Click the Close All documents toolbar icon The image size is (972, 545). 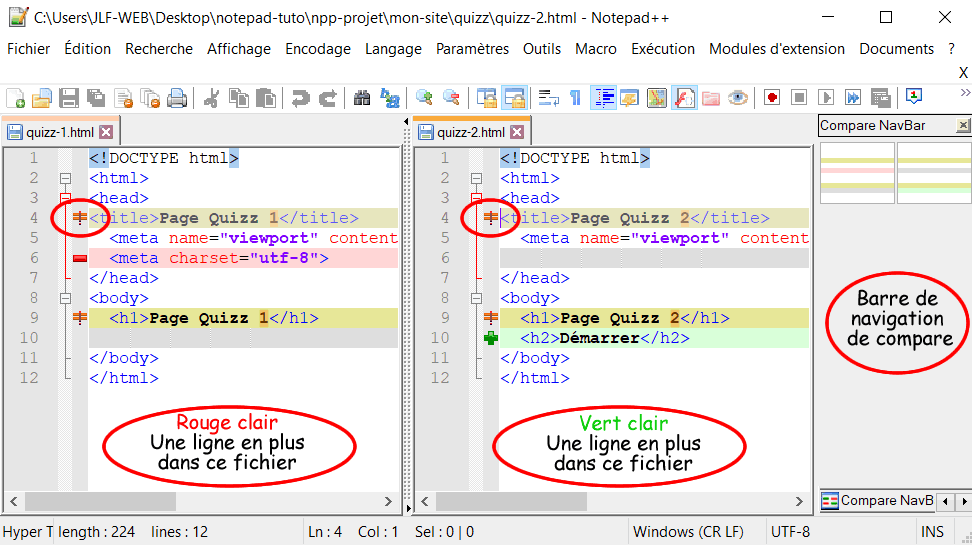click(150, 98)
